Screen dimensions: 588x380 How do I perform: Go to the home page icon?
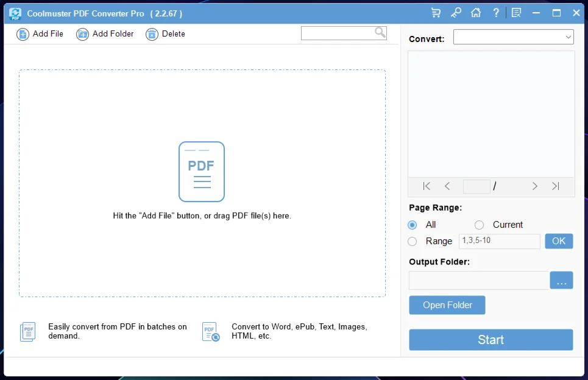476,13
